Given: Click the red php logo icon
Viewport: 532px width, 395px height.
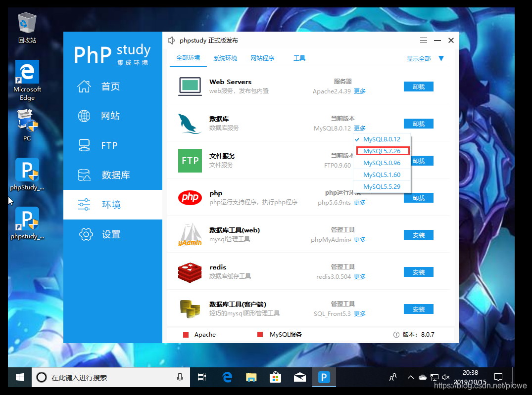Looking at the screenshot, I should point(190,198).
